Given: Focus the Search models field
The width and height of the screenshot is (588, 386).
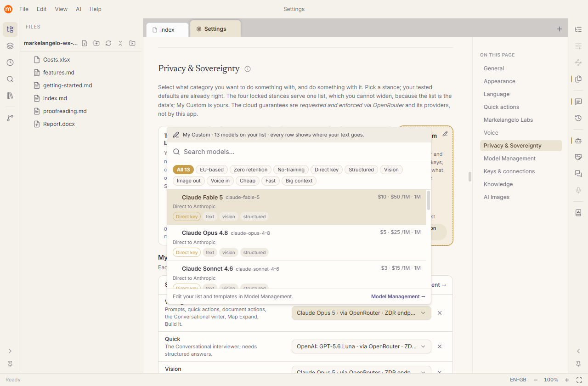Looking at the screenshot, I should click(x=299, y=152).
